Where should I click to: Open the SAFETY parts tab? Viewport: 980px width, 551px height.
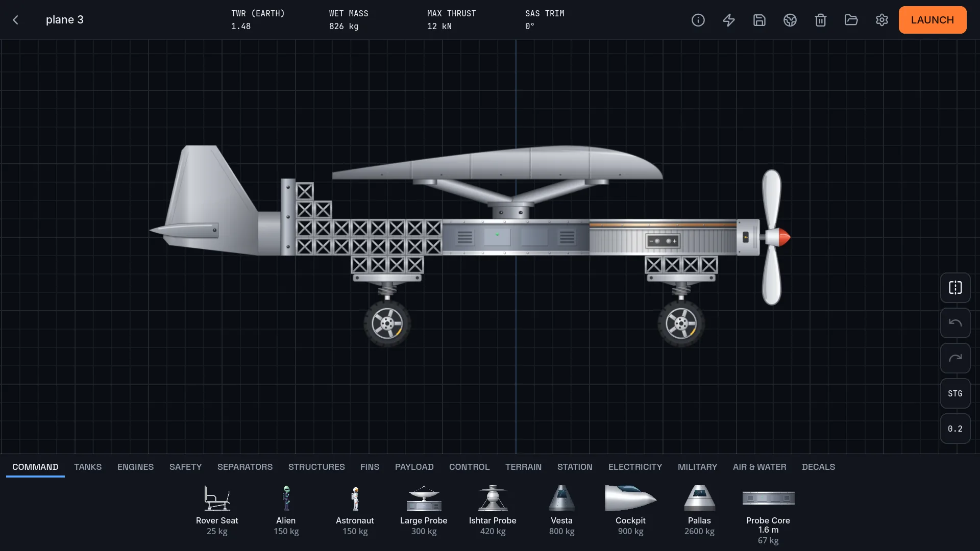click(x=185, y=467)
